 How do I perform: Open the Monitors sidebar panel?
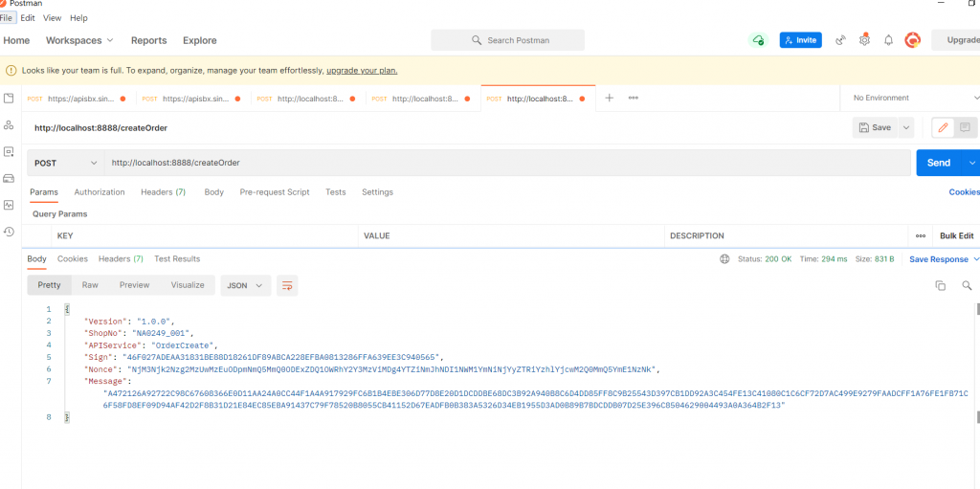click(9, 205)
